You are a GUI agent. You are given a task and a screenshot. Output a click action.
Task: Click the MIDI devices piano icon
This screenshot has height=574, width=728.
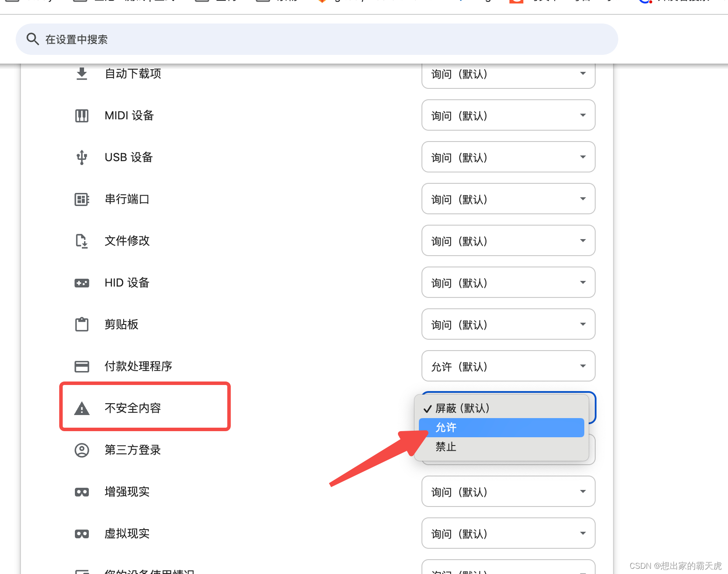[82, 115]
